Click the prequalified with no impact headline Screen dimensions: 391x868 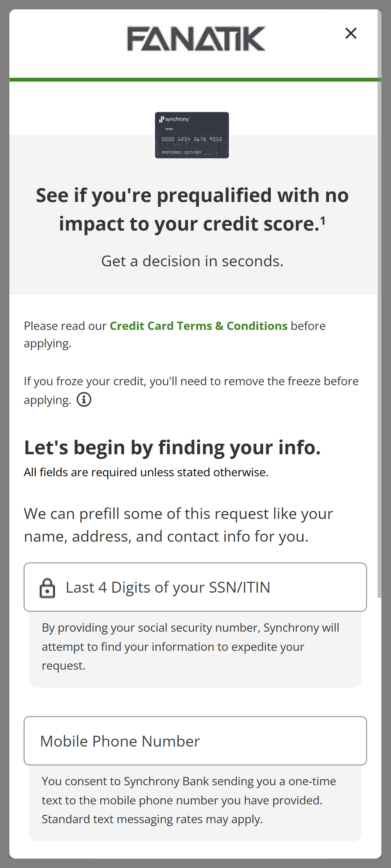(192, 209)
